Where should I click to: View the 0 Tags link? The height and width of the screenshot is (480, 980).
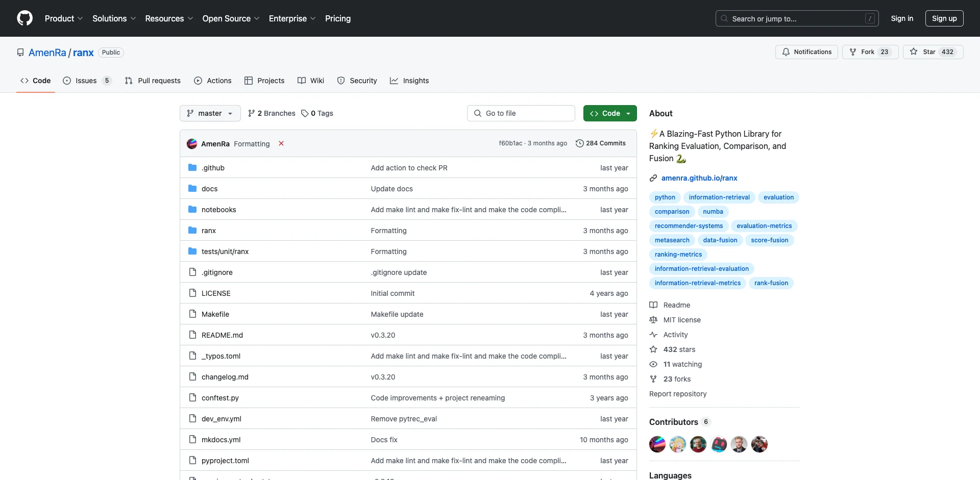point(317,113)
